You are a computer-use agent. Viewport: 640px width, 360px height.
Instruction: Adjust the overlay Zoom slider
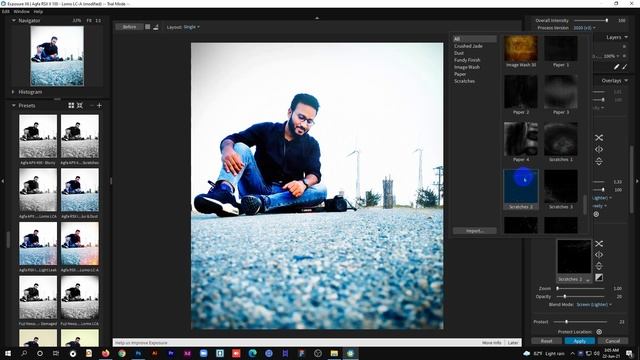[580, 288]
